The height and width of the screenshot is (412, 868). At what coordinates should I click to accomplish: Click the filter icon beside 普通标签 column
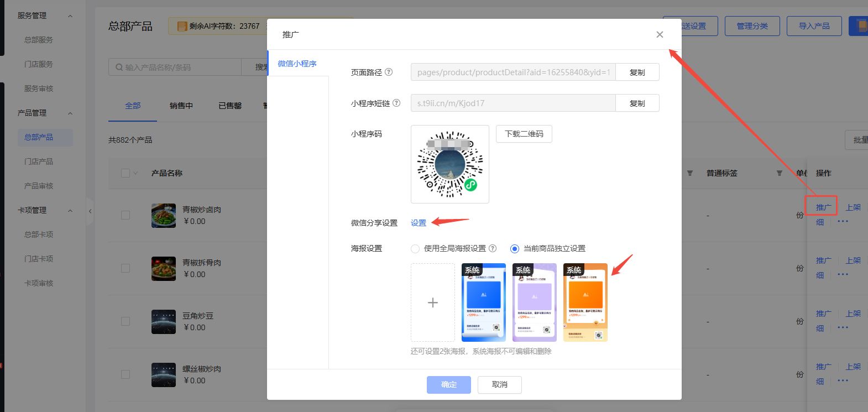pyautogui.click(x=779, y=173)
